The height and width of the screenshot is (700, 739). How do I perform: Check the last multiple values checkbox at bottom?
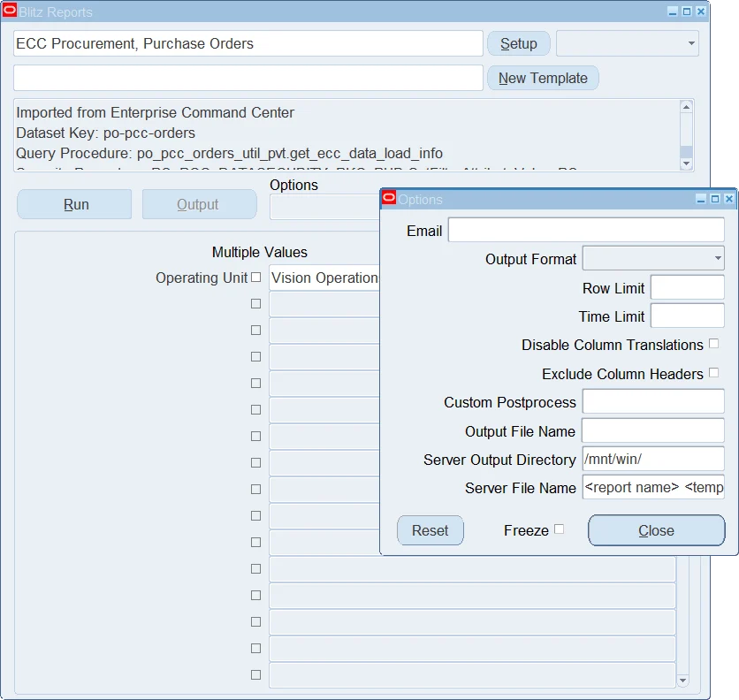[256, 675]
